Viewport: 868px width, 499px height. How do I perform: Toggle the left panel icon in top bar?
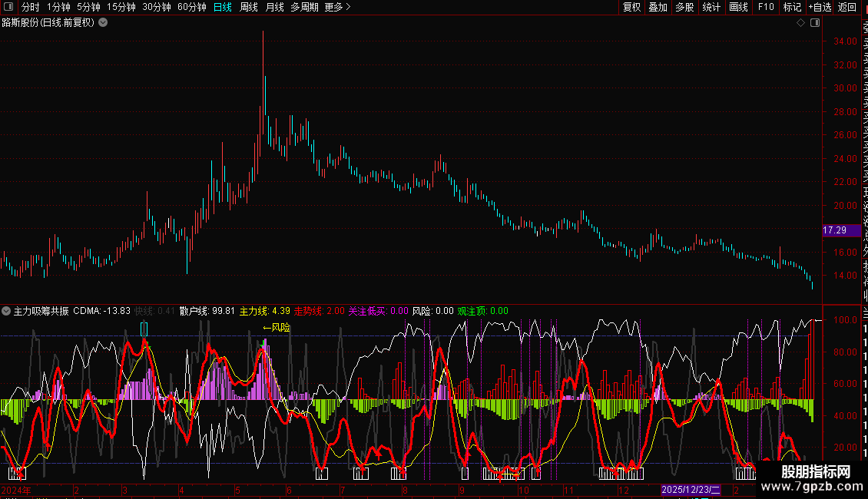(x=8, y=7)
